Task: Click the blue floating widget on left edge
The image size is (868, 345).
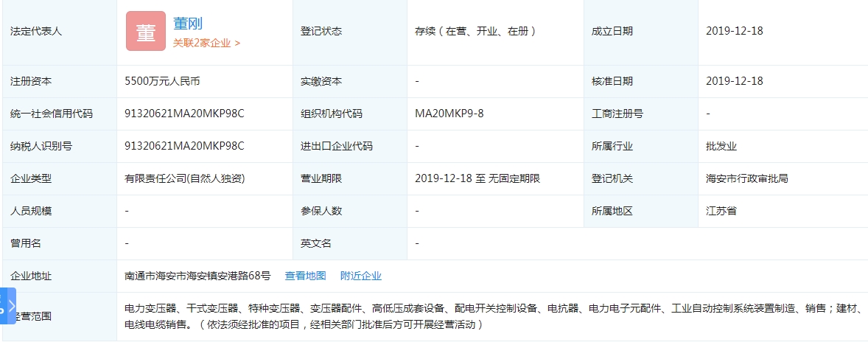Action: click(3, 305)
